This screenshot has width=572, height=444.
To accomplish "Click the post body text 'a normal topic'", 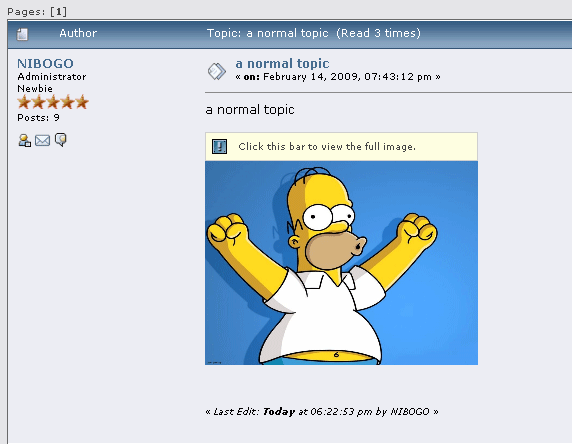I will click(250, 109).
